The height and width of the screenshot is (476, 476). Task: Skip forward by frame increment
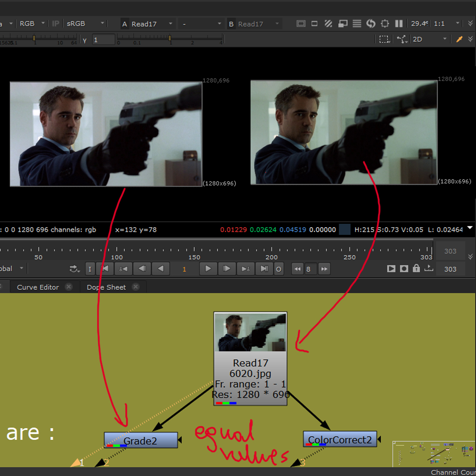tap(324, 269)
